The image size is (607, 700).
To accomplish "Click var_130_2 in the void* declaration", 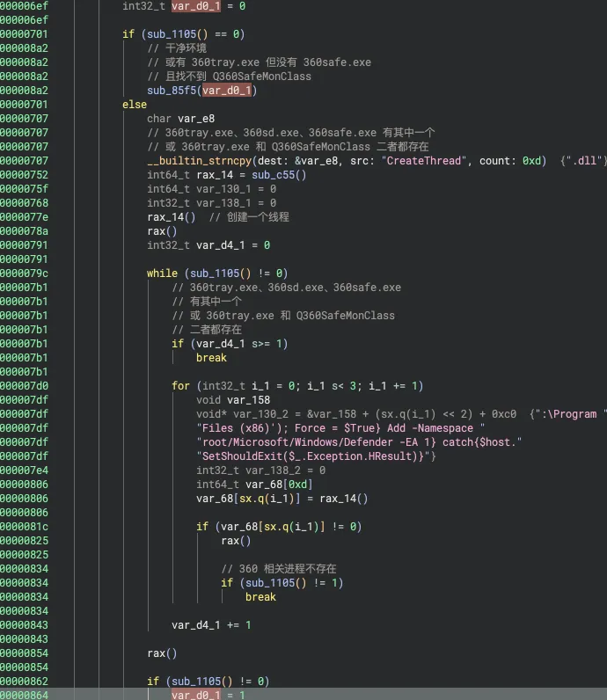I will click(x=261, y=414).
